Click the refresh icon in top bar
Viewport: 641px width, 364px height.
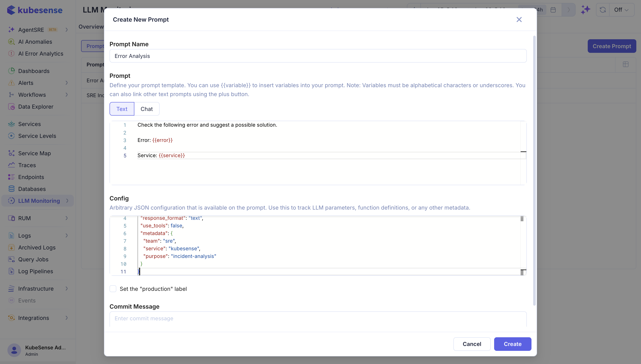(603, 10)
